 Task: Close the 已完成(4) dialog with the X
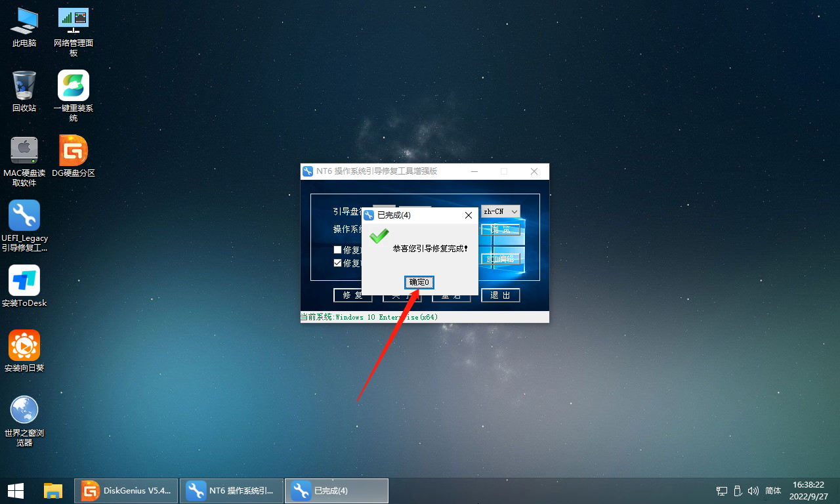(468, 215)
